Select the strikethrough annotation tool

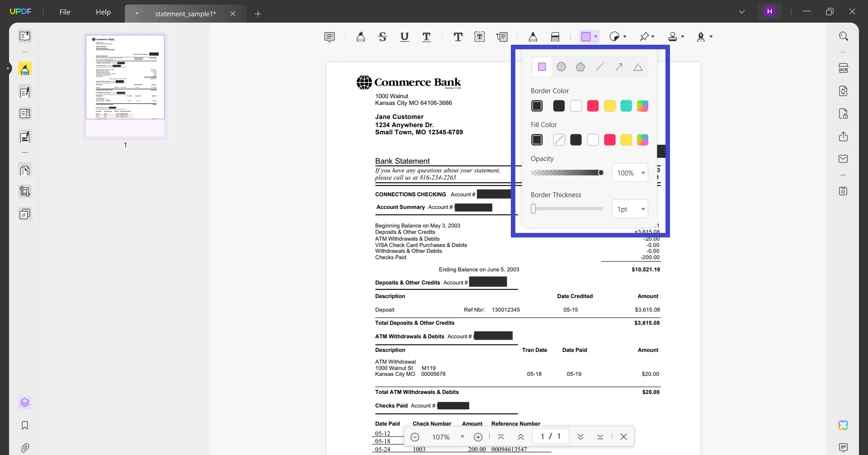382,37
